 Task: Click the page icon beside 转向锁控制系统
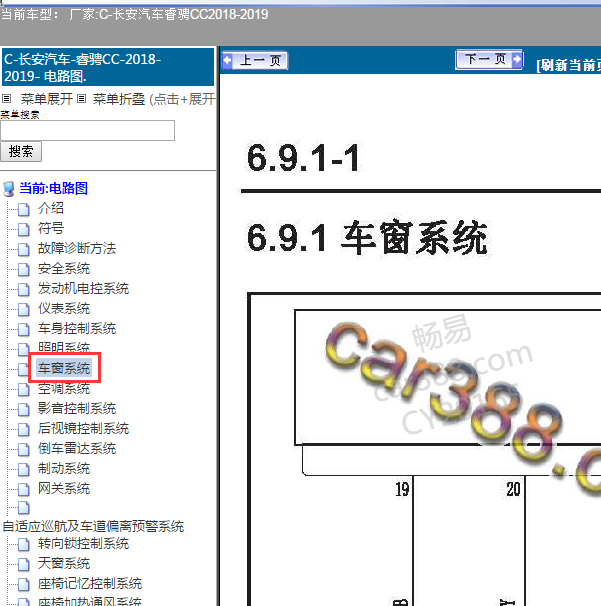click(24, 545)
